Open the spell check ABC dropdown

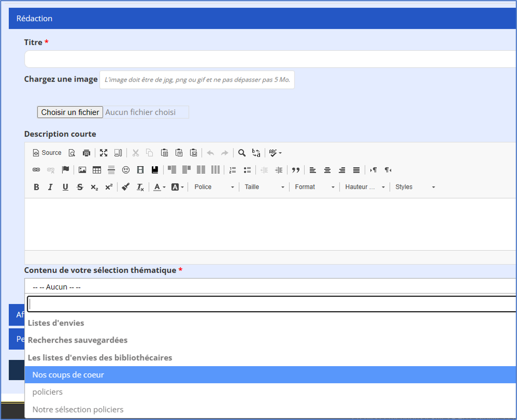275,153
